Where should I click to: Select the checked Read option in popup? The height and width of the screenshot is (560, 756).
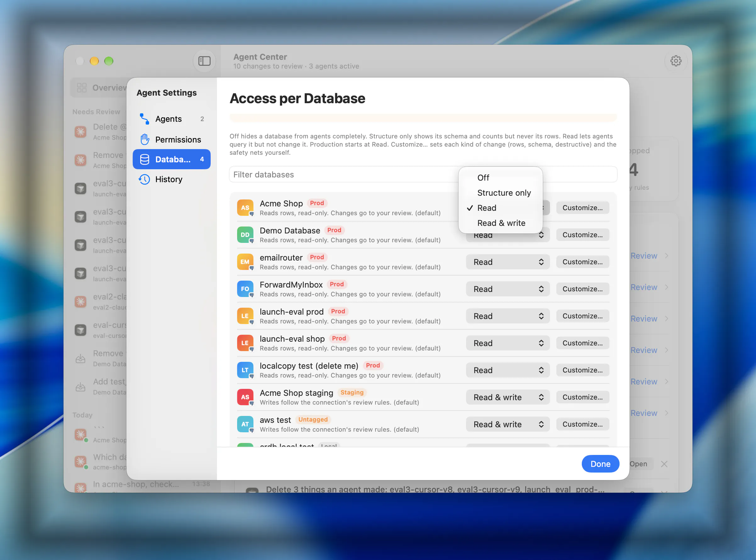click(501, 208)
